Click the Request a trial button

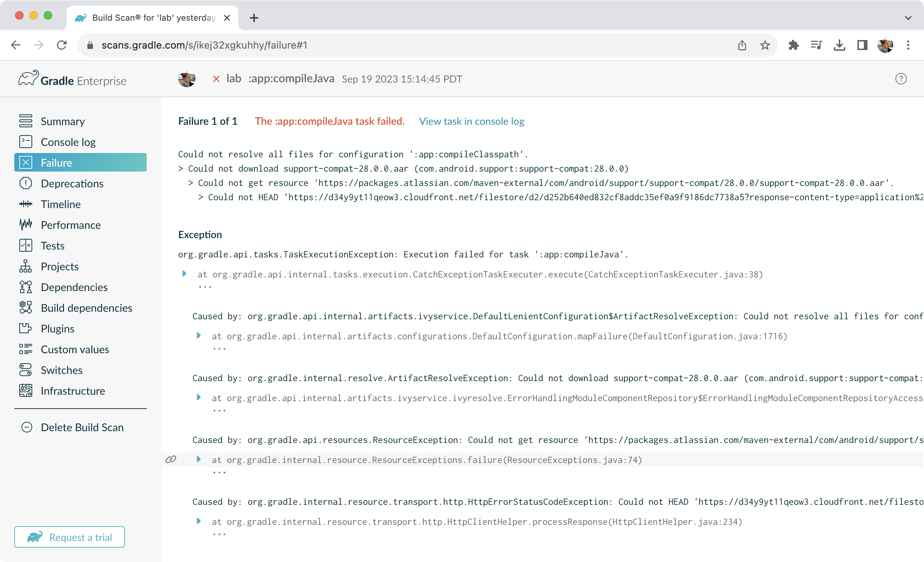point(69,537)
